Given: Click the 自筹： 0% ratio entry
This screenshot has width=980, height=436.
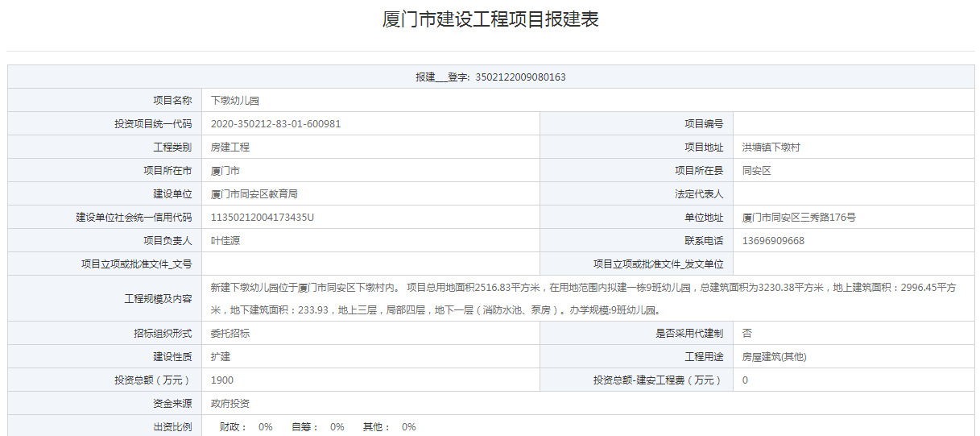Looking at the screenshot, I should (318, 427).
